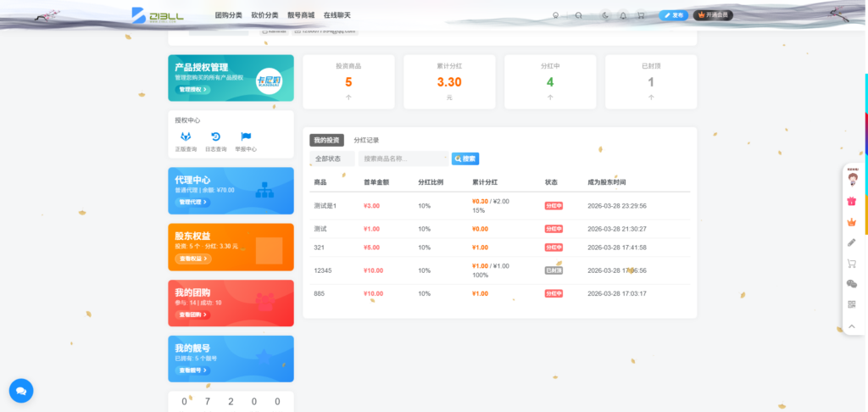Focus the 搜索商品名称 search input field
868x412 pixels.
403,159
